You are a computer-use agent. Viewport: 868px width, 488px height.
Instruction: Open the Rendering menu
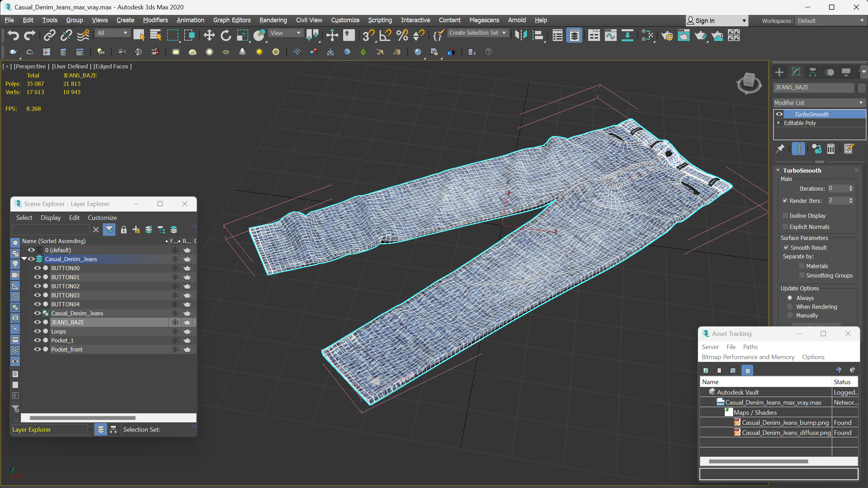point(273,20)
